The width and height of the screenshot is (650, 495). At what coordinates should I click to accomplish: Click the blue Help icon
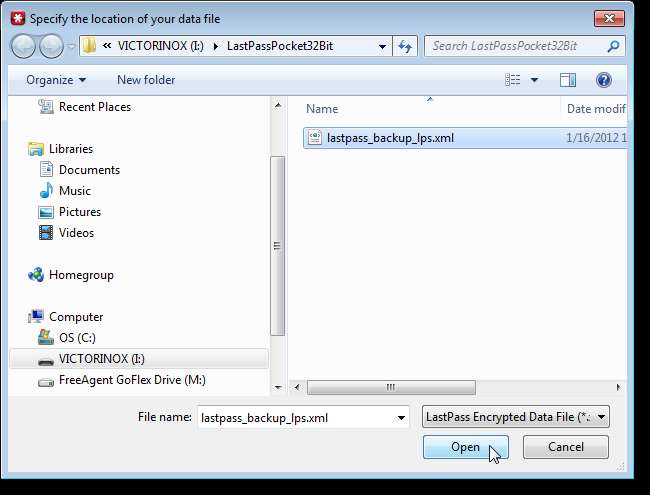pyautogui.click(x=604, y=80)
